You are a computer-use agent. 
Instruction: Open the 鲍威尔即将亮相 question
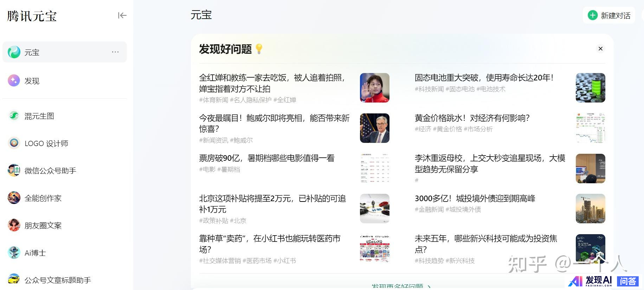[x=275, y=123]
